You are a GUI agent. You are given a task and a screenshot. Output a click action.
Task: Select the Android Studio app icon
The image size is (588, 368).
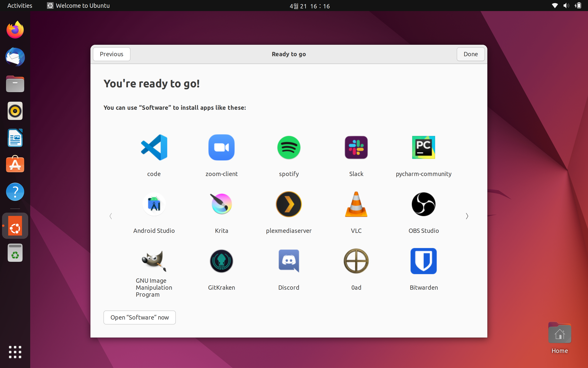[154, 204]
